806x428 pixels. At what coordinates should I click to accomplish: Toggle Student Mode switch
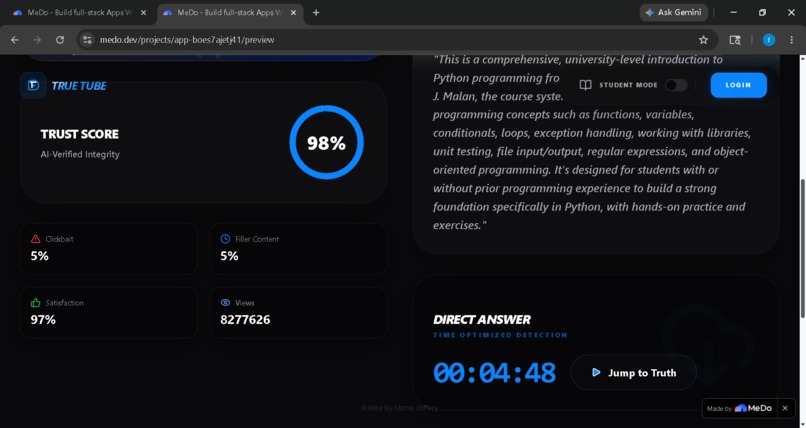(675, 85)
